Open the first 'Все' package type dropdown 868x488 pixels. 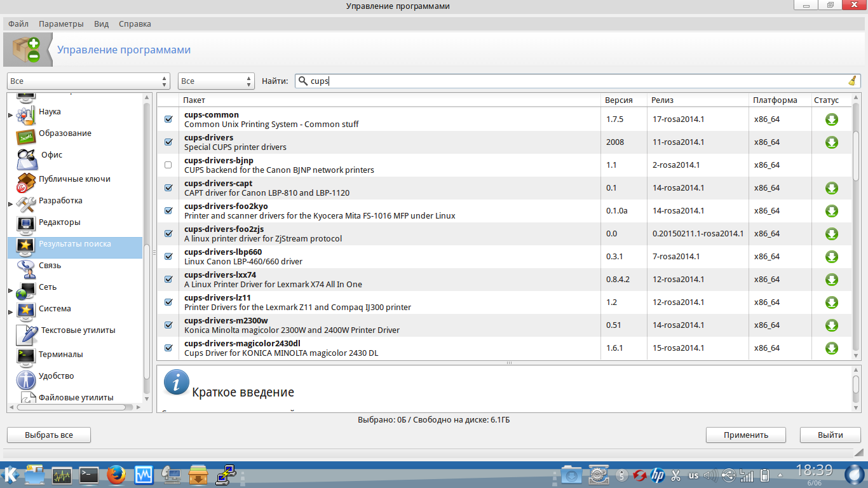coord(89,81)
